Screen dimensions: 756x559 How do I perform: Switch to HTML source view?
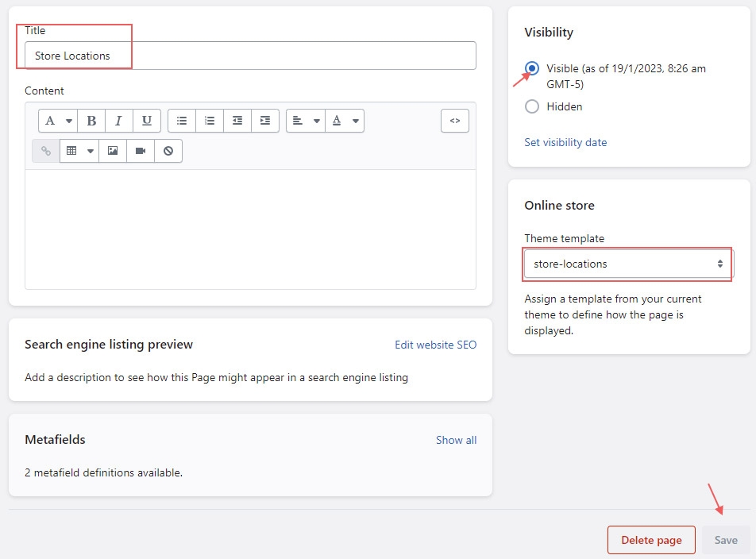coord(455,121)
